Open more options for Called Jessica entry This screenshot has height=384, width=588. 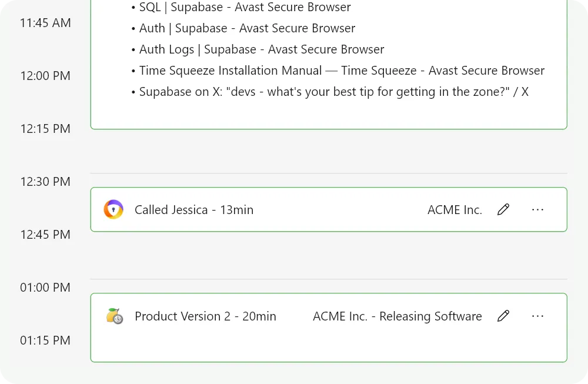click(537, 209)
